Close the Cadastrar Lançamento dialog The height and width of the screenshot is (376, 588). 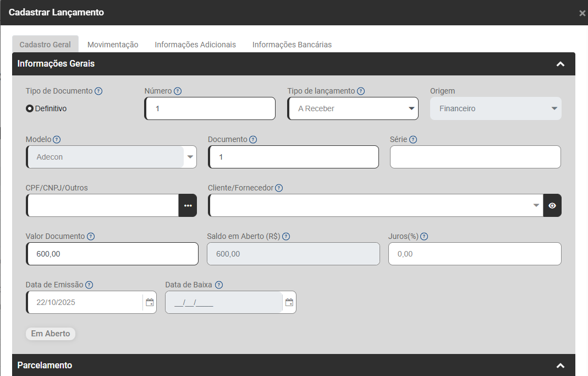[x=582, y=13]
